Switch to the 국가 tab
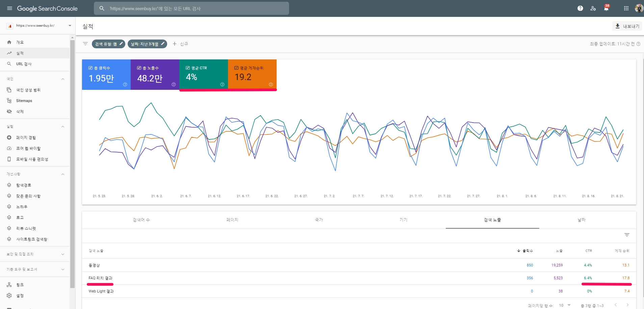 pos(319,220)
